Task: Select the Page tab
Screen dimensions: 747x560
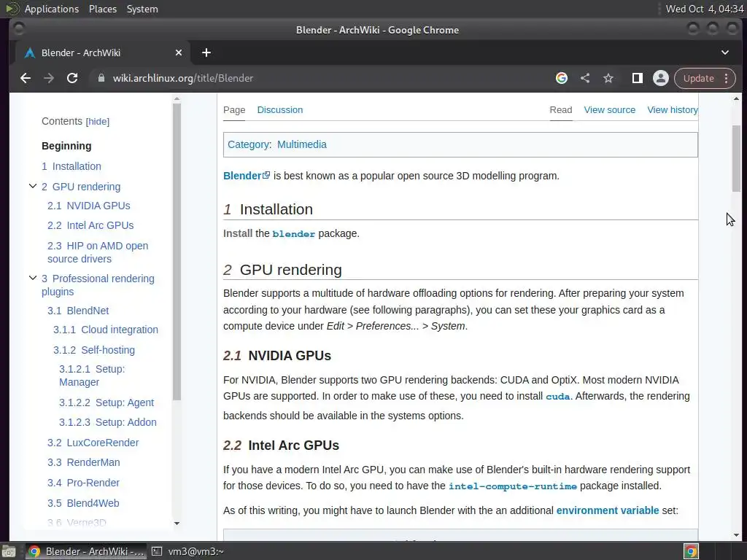Action: pos(234,110)
